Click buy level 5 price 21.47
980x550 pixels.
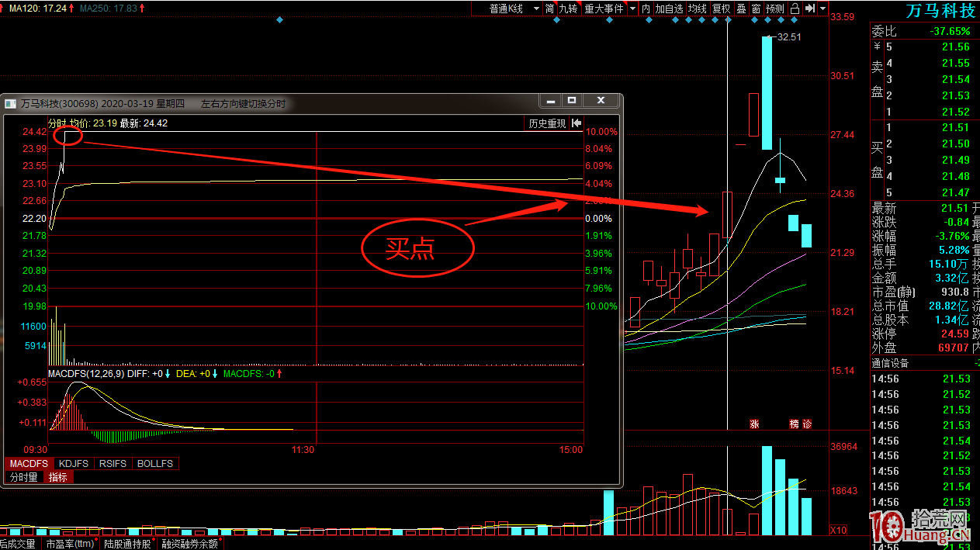(x=955, y=192)
